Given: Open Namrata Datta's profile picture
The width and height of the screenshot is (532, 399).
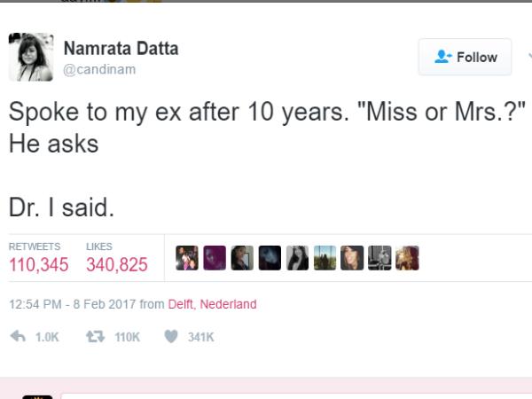Looking at the screenshot, I should pos(31,56).
